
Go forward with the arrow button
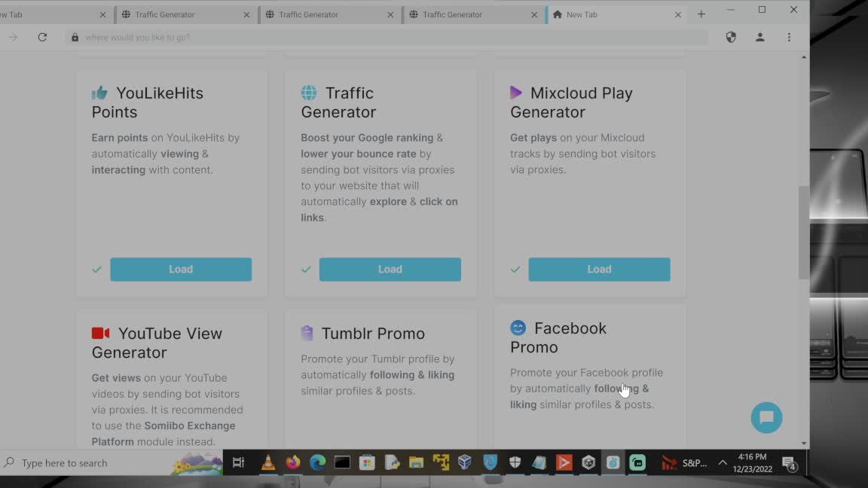click(x=14, y=37)
